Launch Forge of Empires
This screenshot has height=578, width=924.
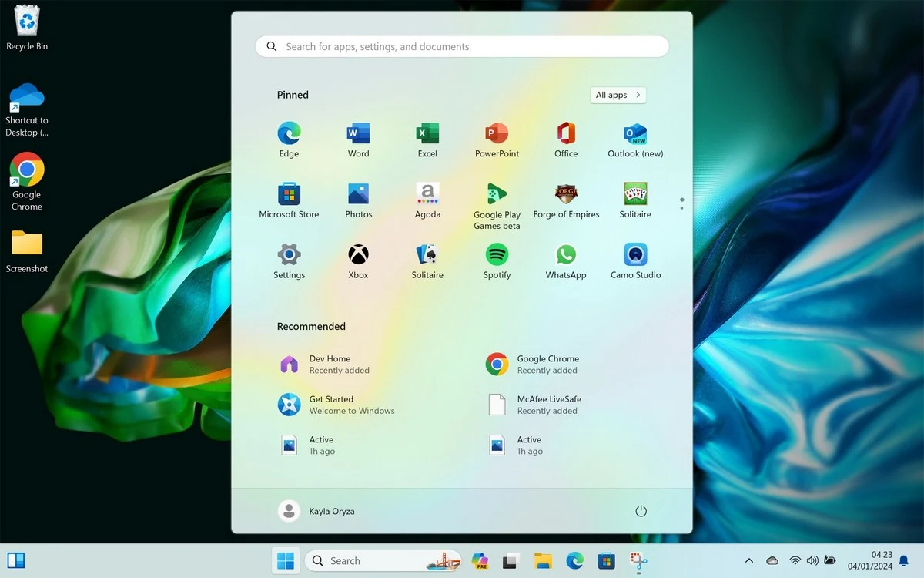[566, 200]
